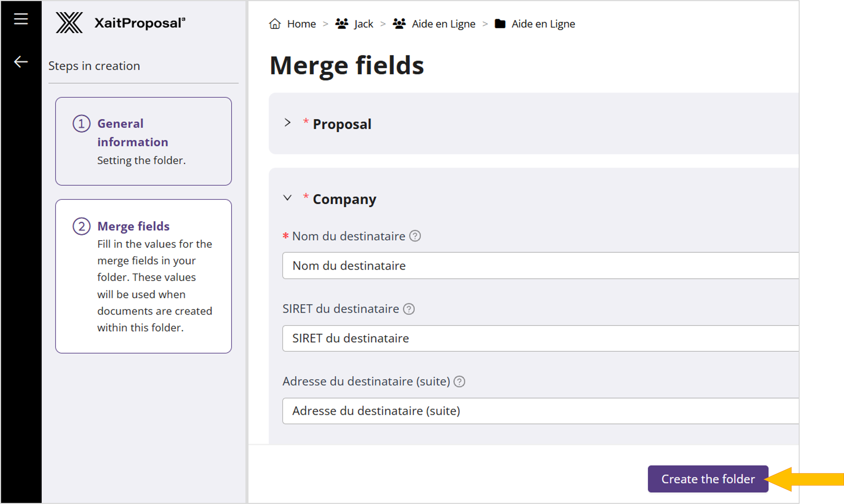Open help icon for SIRET du destinataire
Screen dimensions: 844x504
click(x=409, y=309)
